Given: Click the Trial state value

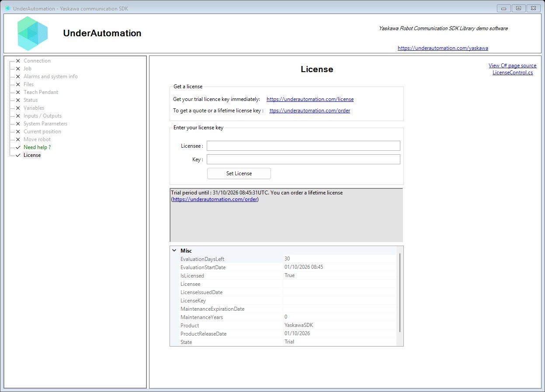Looking at the screenshot, I should pyautogui.click(x=289, y=342).
